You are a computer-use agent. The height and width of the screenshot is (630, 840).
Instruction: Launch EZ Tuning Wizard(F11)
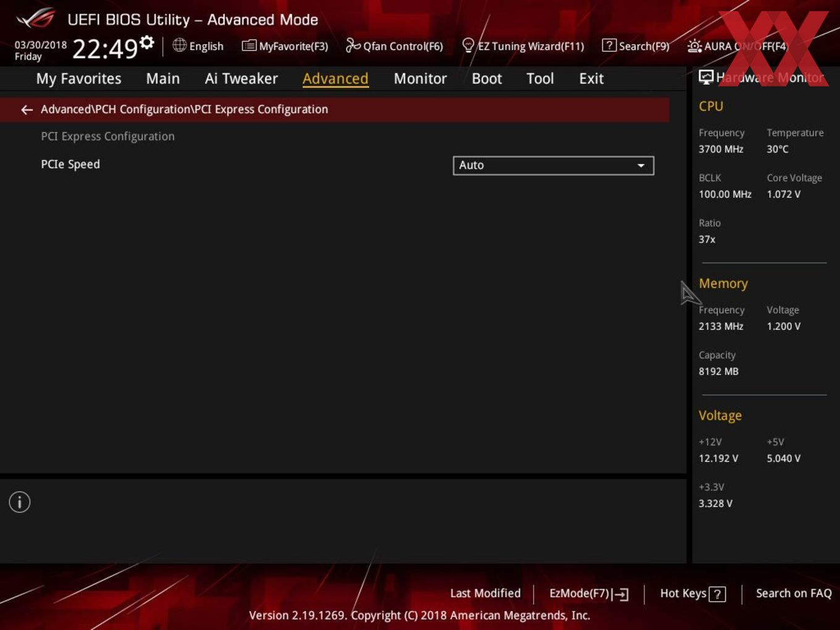click(523, 46)
